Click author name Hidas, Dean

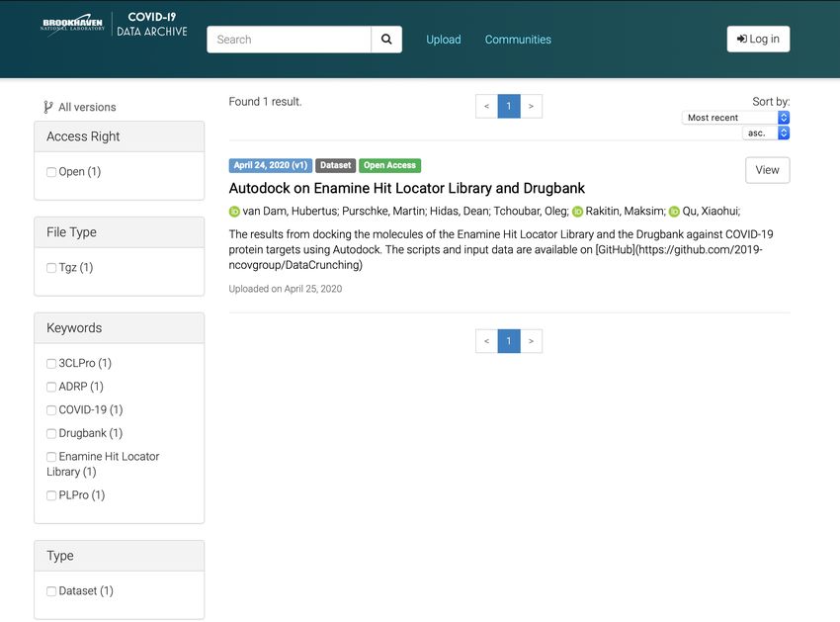(x=460, y=212)
